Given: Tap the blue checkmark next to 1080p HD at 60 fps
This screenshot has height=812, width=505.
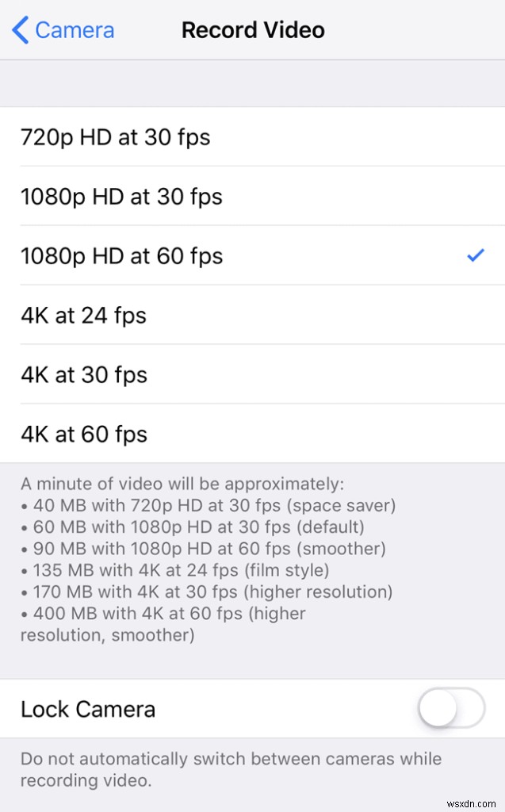Looking at the screenshot, I should [476, 255].
